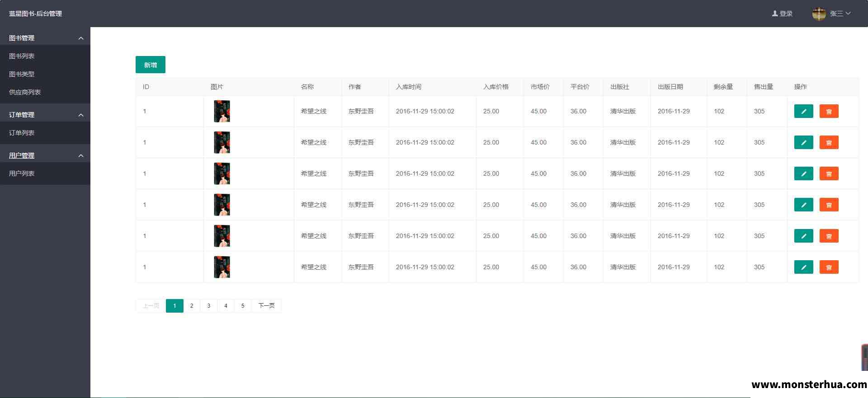Click the 出版社 column header
Viewport: 868px width, 398px height.
pyautogui.click(x=620, y=87)
